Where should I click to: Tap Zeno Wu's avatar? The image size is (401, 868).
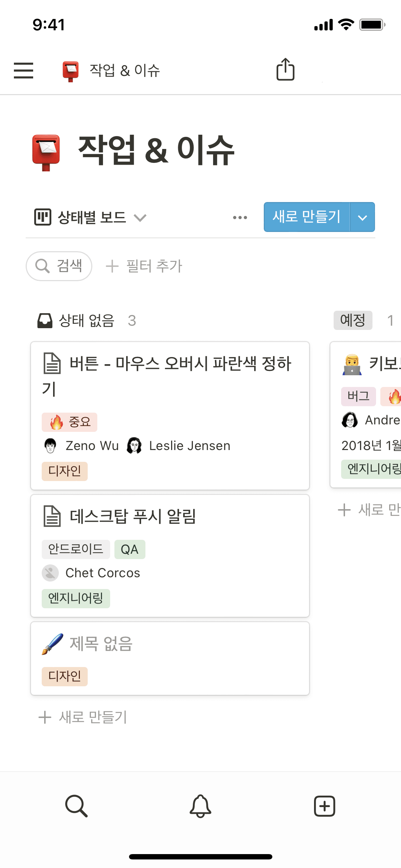coord(50,446)
